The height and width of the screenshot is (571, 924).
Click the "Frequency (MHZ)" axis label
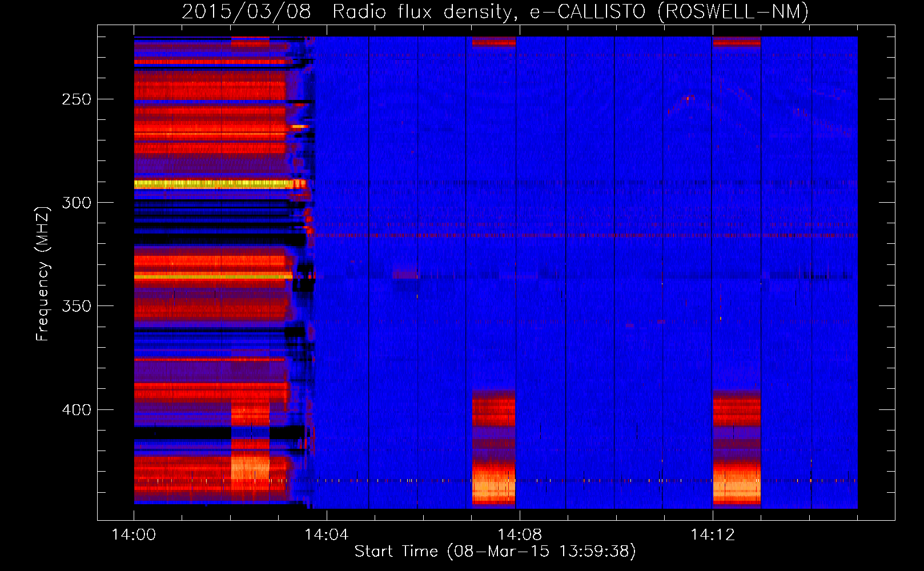coord(43,274)
